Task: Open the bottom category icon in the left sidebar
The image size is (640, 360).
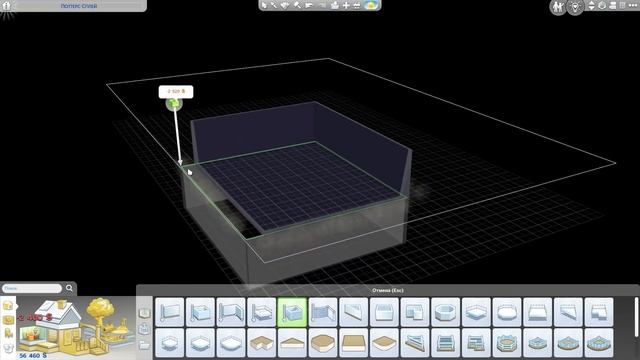Action: [8, 348]
